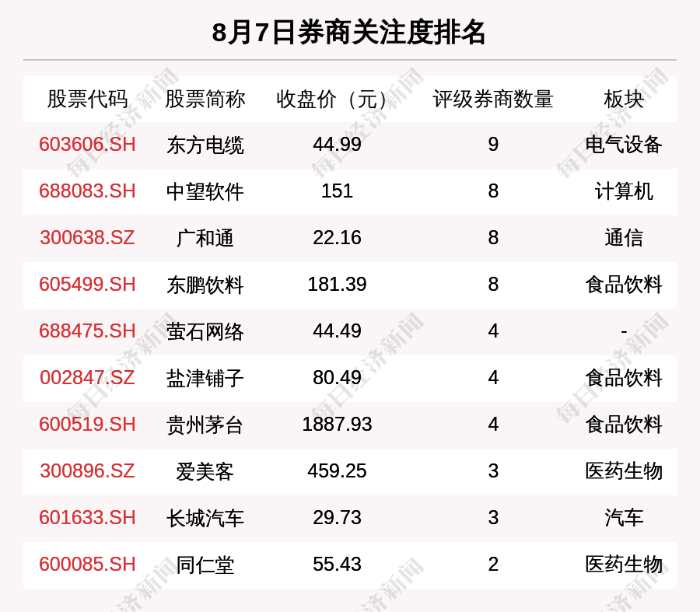Open stock code 600085.SH
Viewport: 700px width, 612px height.
[x=87, y=565]
